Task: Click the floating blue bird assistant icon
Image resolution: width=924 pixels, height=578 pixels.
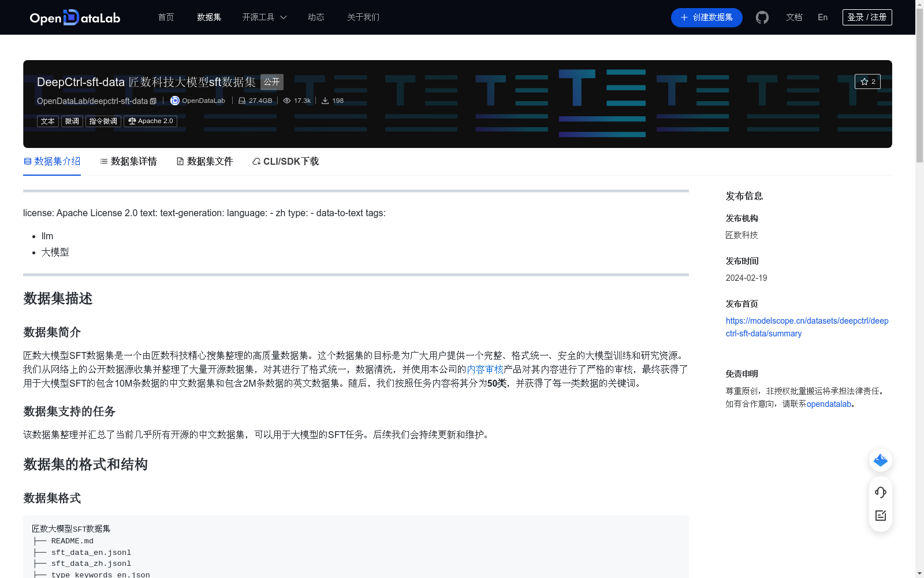Action: click(881, 460)
